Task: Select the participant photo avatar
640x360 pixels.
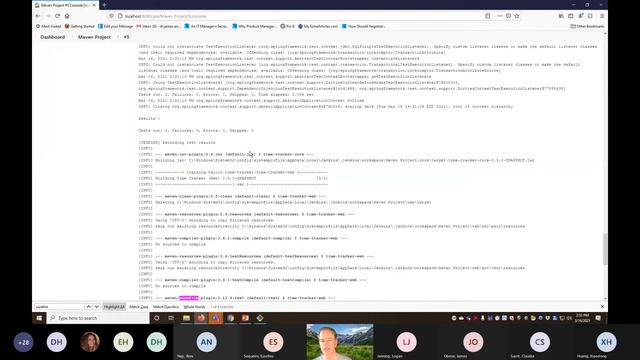Action: coord(90,342)
